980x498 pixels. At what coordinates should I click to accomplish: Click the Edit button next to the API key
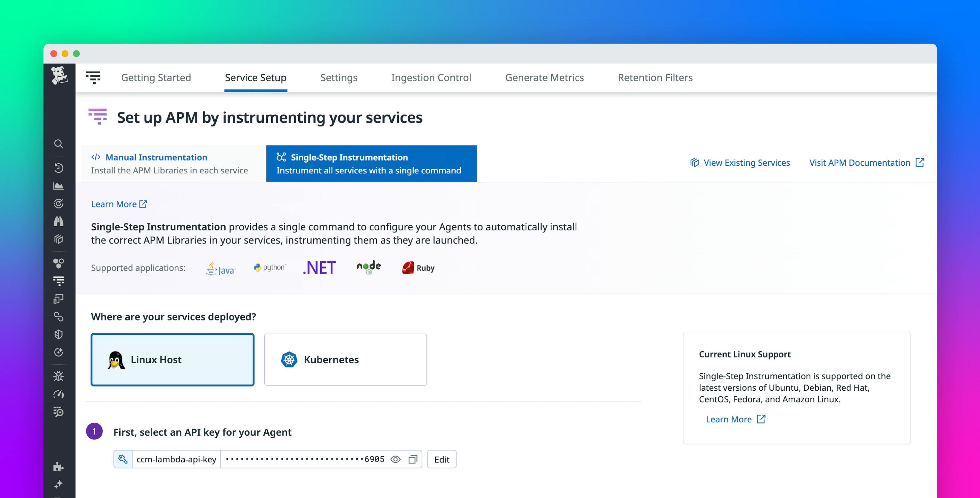coord(442,459)
